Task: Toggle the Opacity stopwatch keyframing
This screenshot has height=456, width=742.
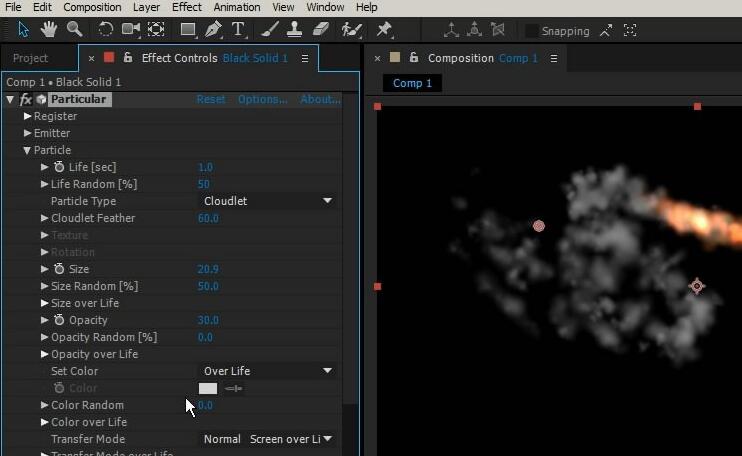Action: pyautogui.click(x=59, y=320)
